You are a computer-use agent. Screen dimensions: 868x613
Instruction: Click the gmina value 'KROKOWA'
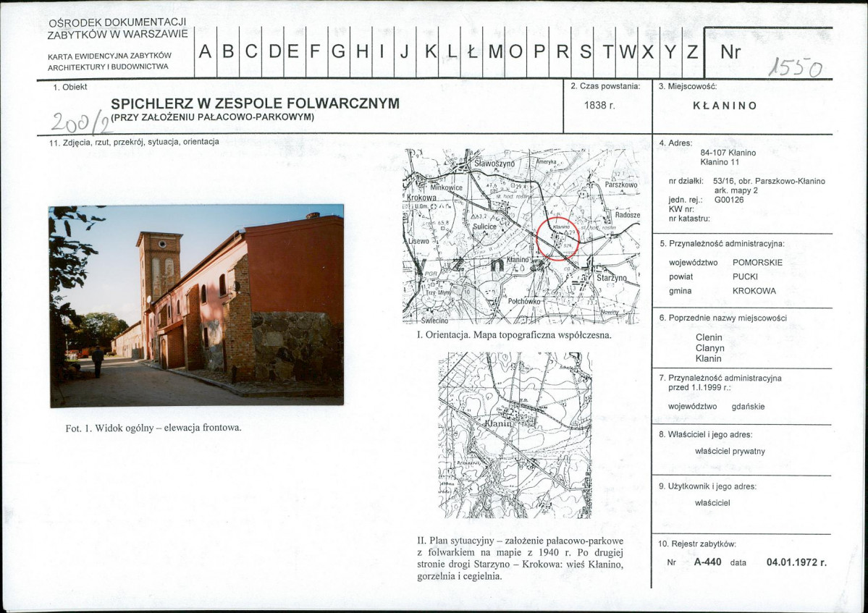[754, 291]
